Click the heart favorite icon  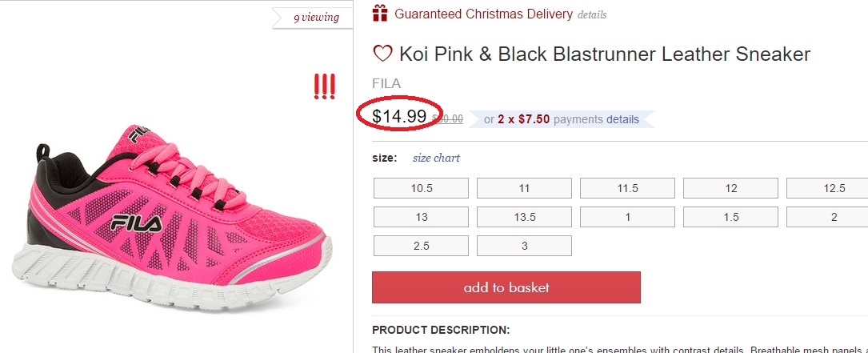click(x=383, y=54)
